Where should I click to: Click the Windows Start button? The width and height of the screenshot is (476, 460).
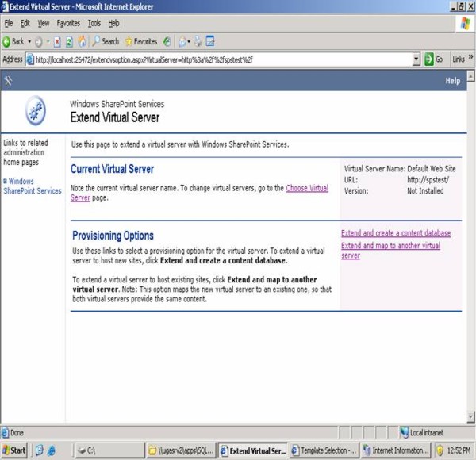coord(14,450)
